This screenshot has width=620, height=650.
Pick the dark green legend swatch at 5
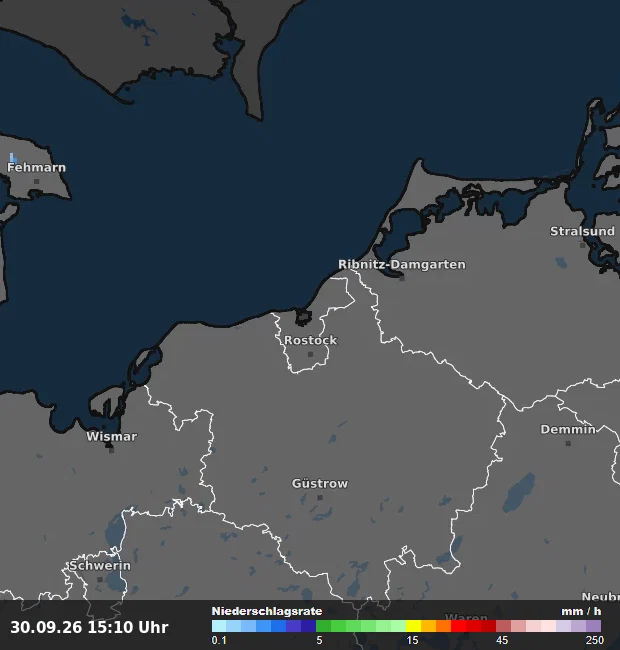click(323, 626)
